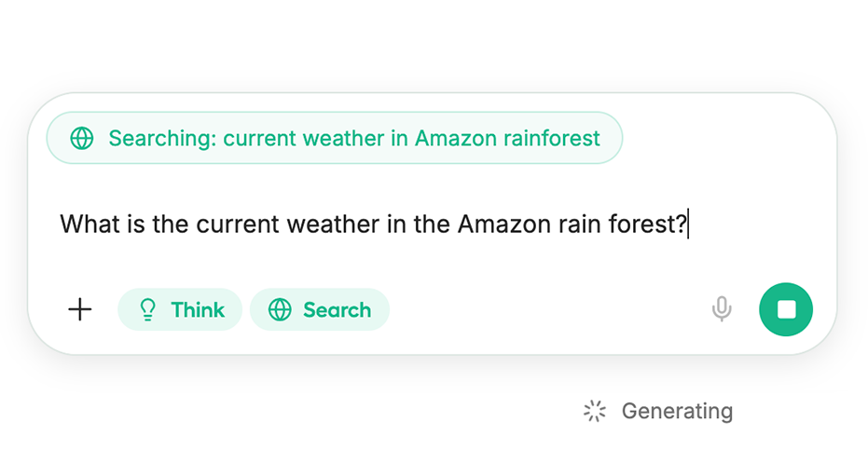
Task: Click the plus attachment icon
Action: pyautogui.click(x=81, y=309)
